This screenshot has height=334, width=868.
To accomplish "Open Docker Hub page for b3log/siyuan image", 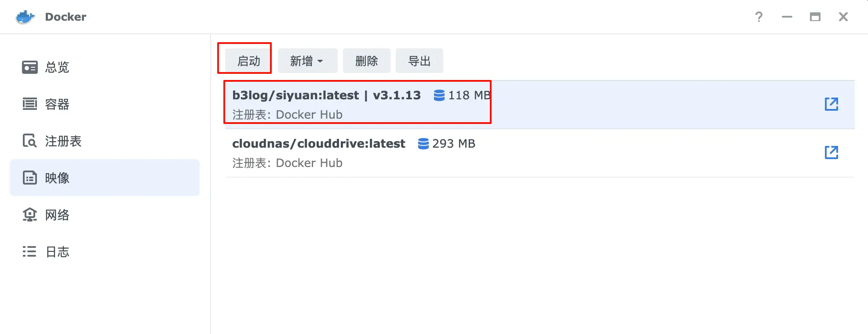I will pos(831,104).
